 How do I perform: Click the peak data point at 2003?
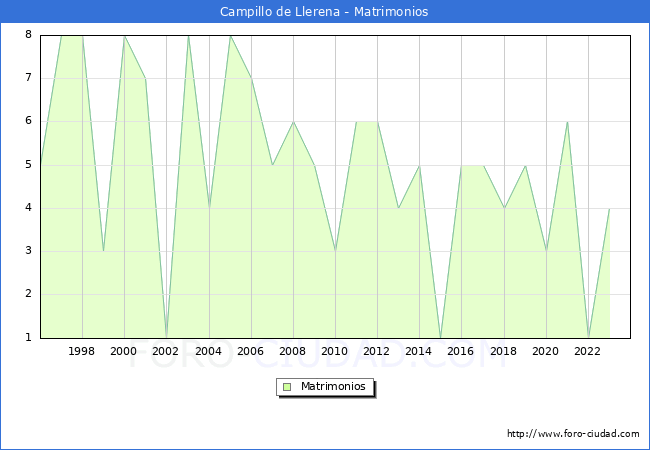[x=188, y=36]
